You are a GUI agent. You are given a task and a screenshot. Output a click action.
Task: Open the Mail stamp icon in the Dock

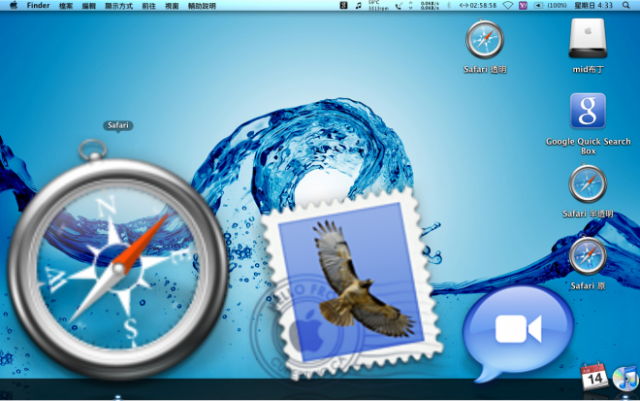click(347, 286)
